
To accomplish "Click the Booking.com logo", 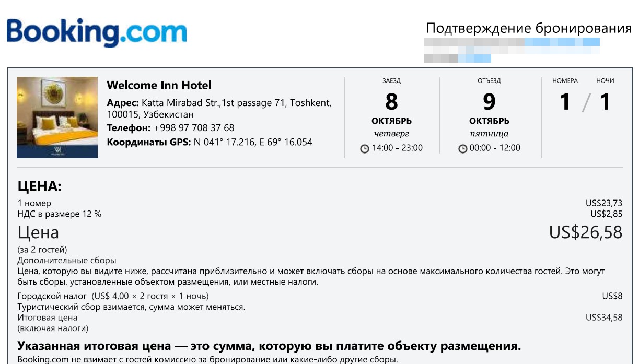I will 97,32.
